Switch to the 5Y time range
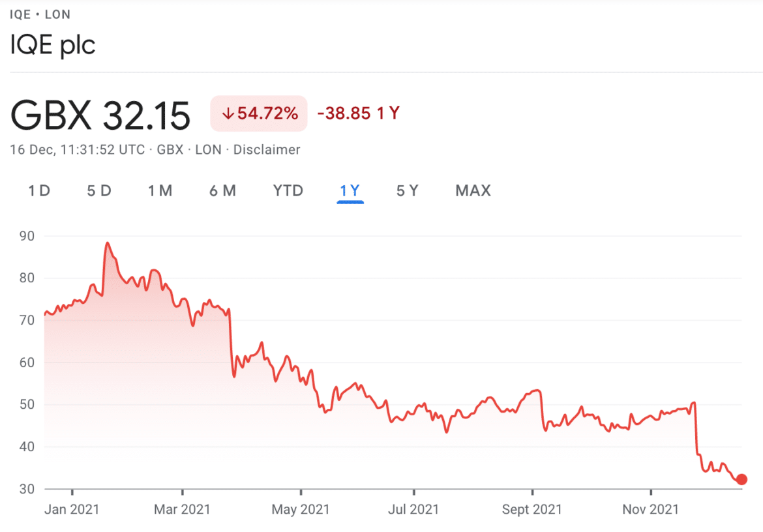Image resolution: width=763 pixels, height=532 pixels. coord(407,190)
